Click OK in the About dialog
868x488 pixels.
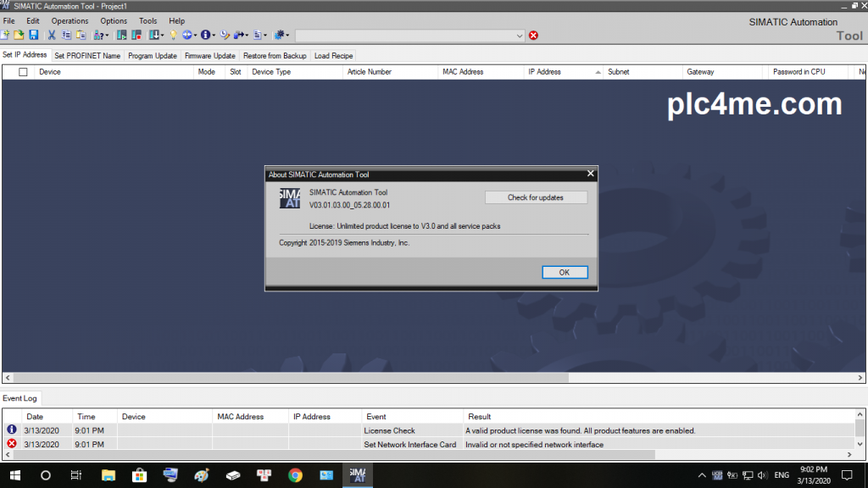tap(564, 272)
